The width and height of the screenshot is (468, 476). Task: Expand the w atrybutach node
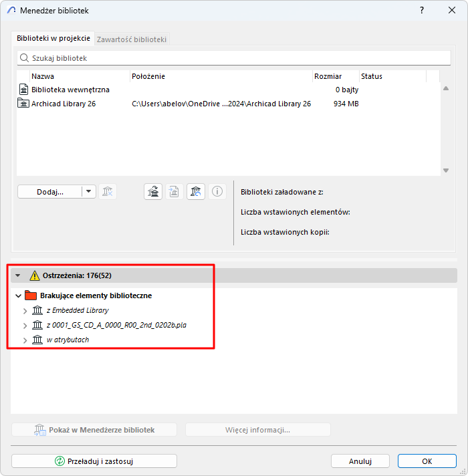(x=25, y=340)
